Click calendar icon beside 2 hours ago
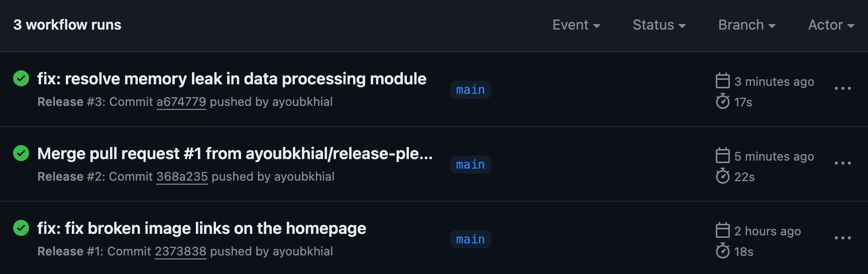Image resolution: width=868 pixels, height=274 pixels. (722, 230)
